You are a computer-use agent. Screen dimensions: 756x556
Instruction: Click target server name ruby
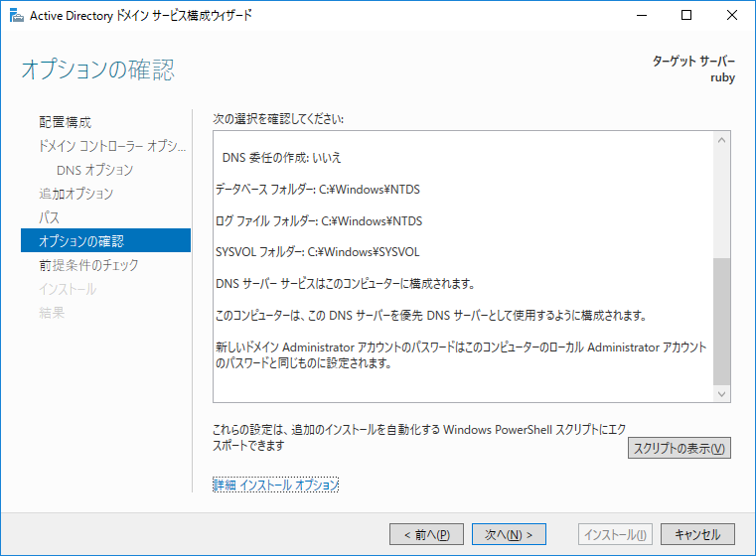(x=722, y=77)
